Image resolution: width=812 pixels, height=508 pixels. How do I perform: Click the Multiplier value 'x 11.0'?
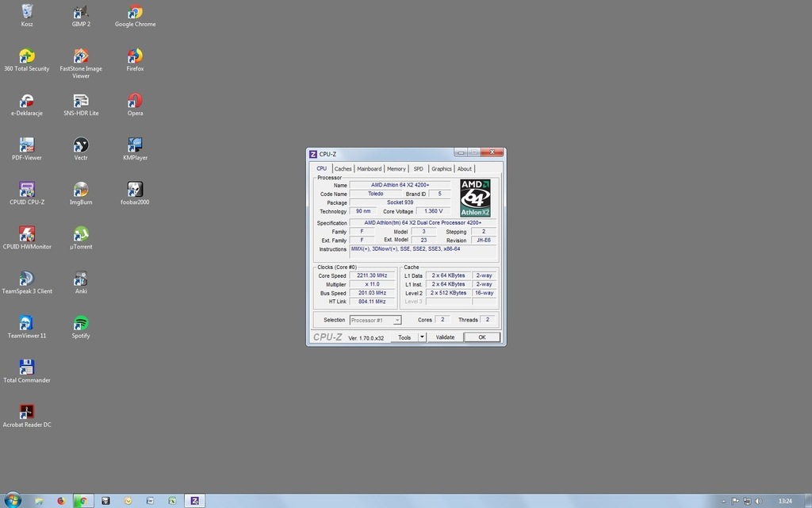[x=372, y=285]
